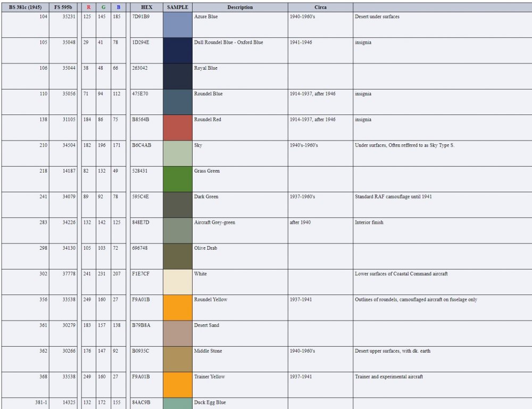Click the BS 381c (1945) column header

point(25,7)
